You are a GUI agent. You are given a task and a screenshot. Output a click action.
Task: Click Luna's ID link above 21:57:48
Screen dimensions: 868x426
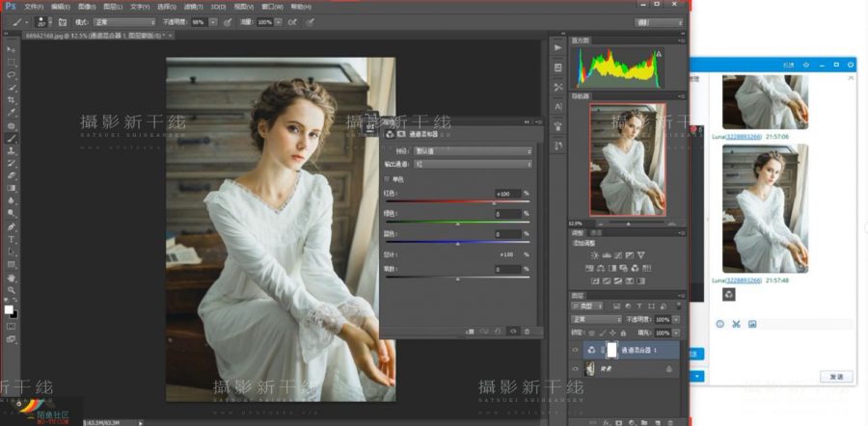pos(745,280)
